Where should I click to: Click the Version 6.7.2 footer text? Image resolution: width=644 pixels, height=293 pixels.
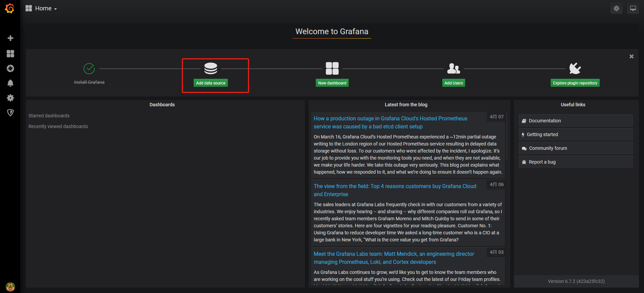click(x=576, y=281)
